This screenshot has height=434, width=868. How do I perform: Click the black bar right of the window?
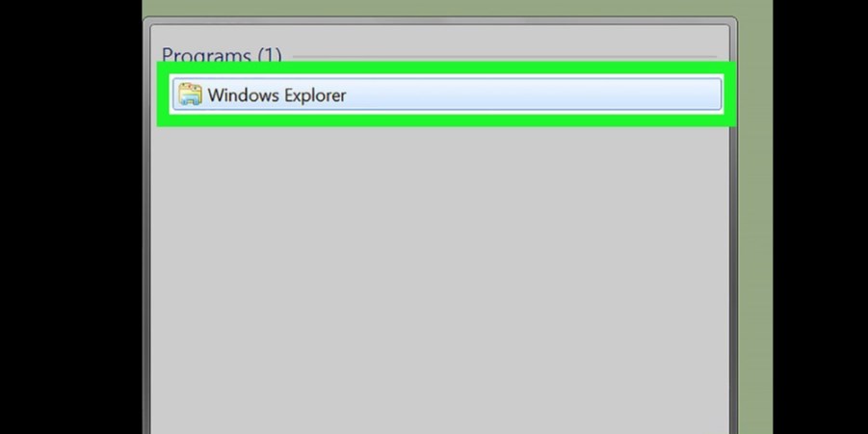coord(821,217)
